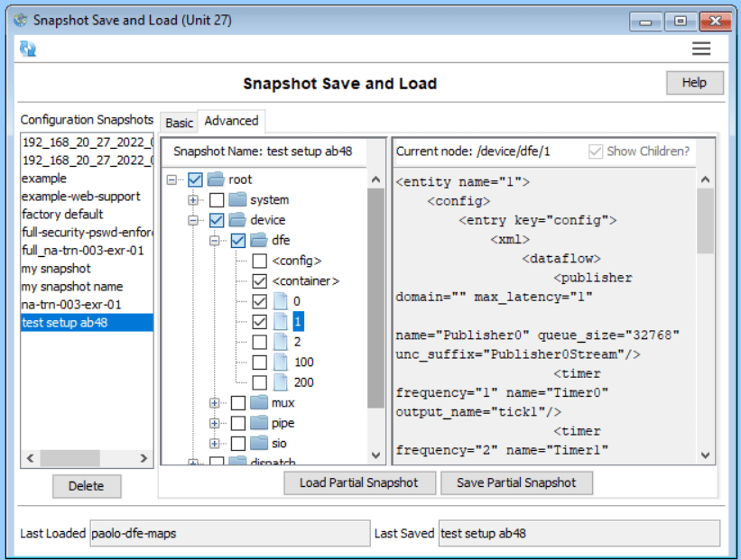The image size is (741, 560).
Task: Click Save Partial Snapshot
Action: (516, 482)
